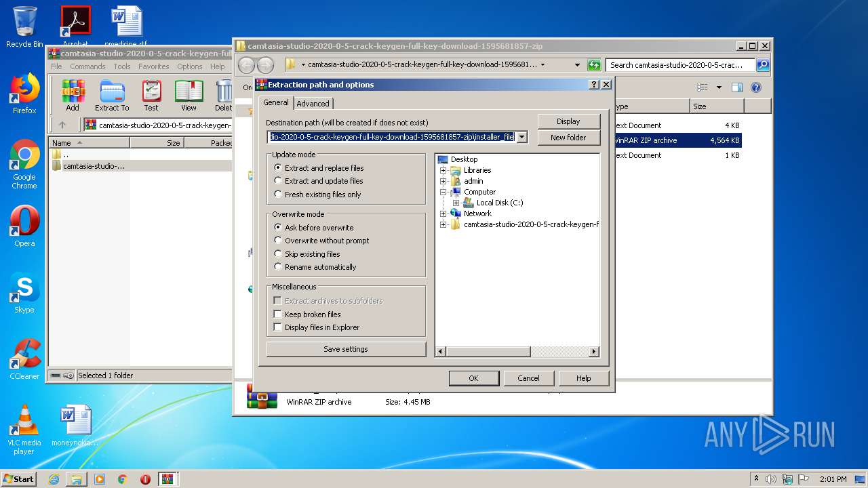The height and width of the screenshot is (488, 868).
Task: Click destination path input field
Action: [391, 137]
